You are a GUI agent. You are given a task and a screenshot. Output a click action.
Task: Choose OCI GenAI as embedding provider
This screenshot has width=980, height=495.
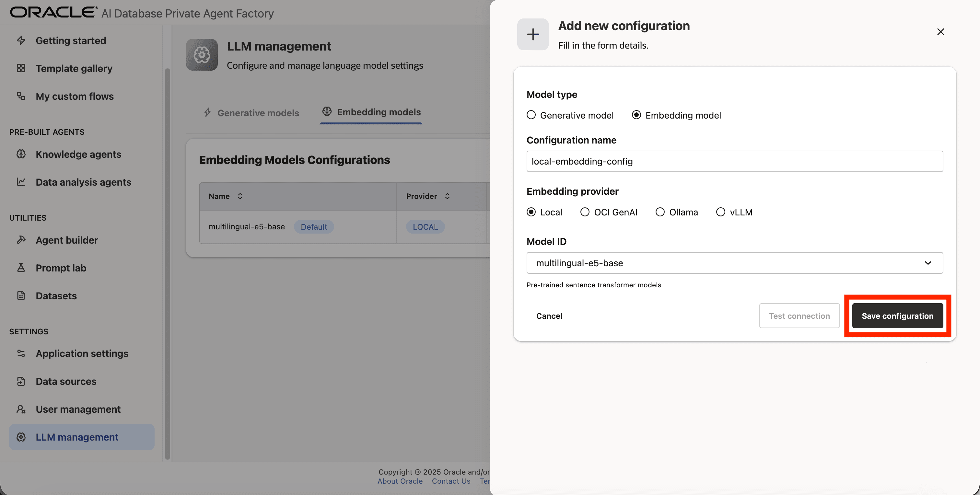pos(585,212)
